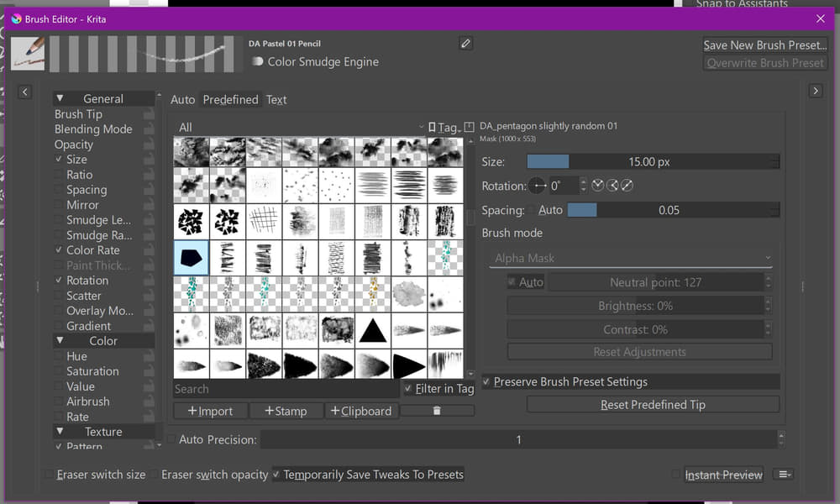Select the pentagon brush tip thumbnail
The width and height of the screenshot is (840, 504).
[x=192, y=257]
